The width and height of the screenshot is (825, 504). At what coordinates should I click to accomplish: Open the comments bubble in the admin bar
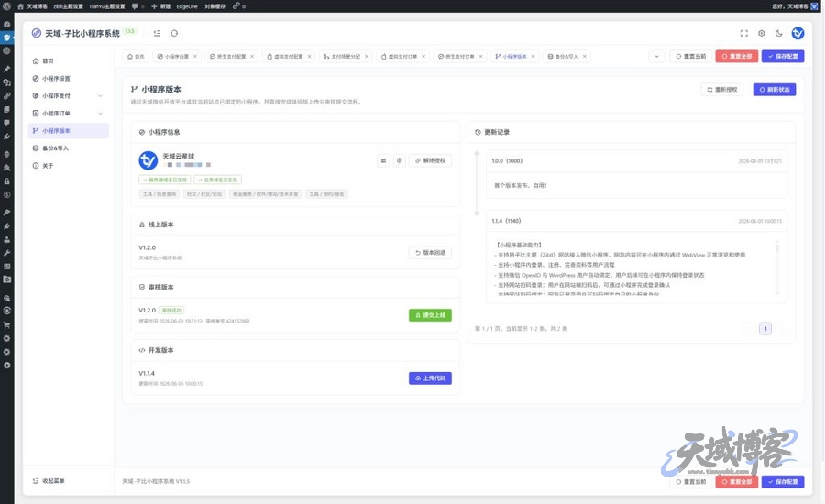[137, 6]
